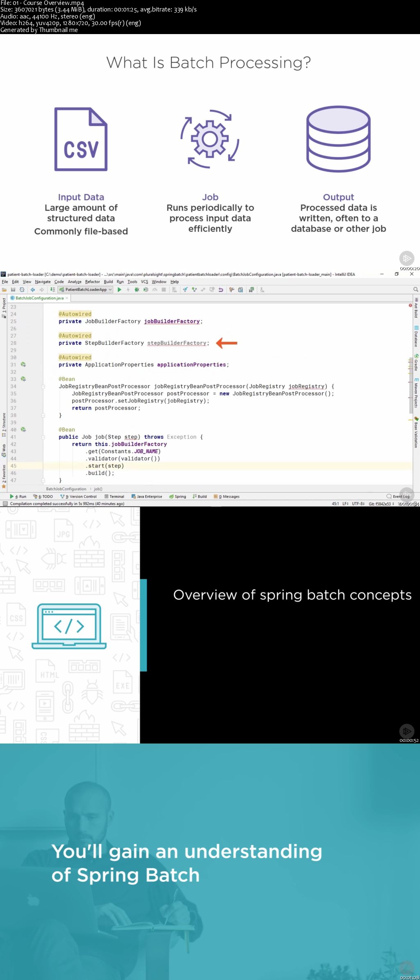Viewport: 420px width, 980px height.
Task: Open the Spring tool window
Action: pos(178,496)
